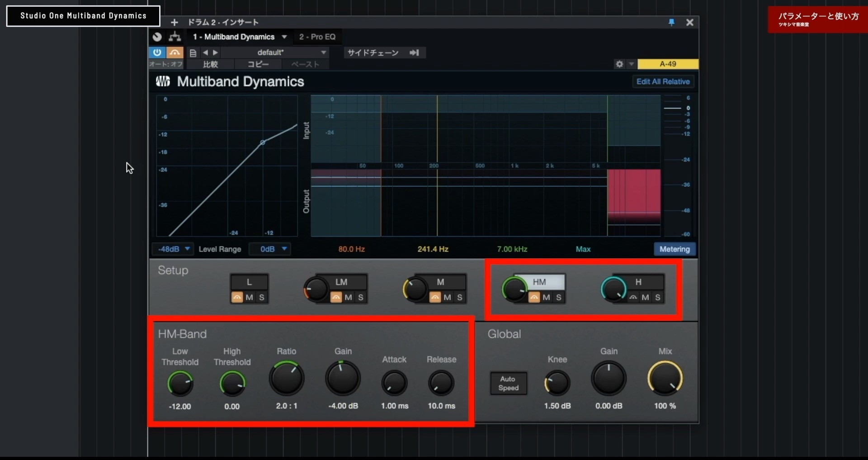Open the -48dB range dropdown
This screenshot has width=868, height=460.
172,249
